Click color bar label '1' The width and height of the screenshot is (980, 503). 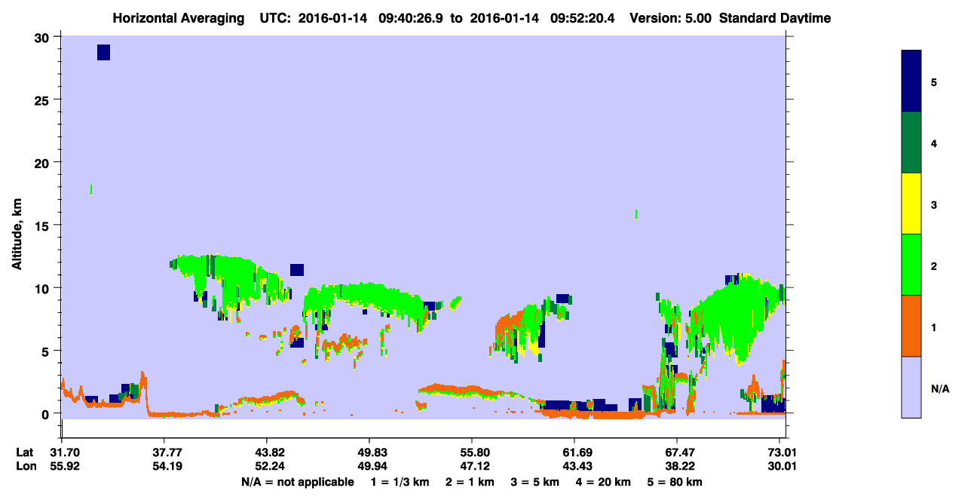934,327
